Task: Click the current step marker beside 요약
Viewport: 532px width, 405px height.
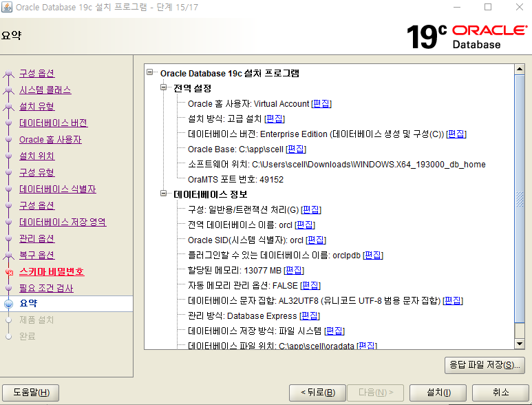Action: pyautogui.click(x=9, y=304)
